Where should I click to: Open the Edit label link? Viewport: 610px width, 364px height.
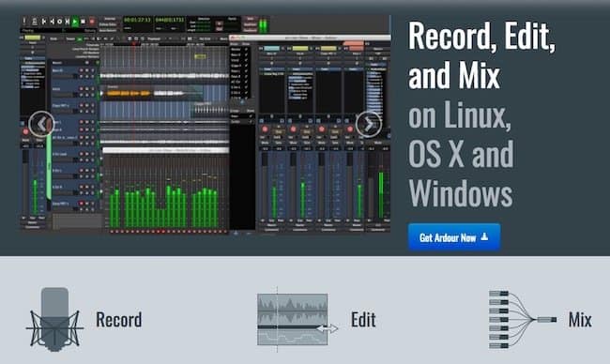[x=363, y=320]
